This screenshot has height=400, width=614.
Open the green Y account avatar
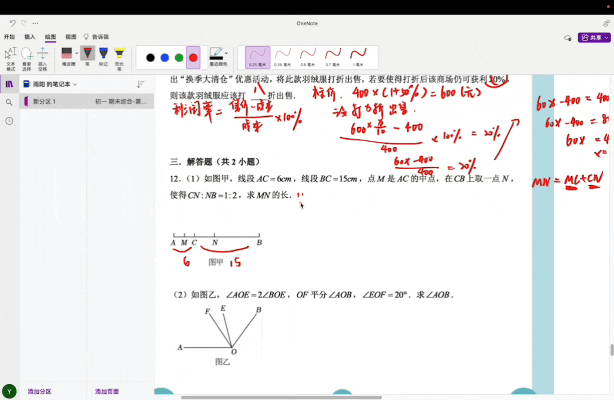(x=9, y=391)
